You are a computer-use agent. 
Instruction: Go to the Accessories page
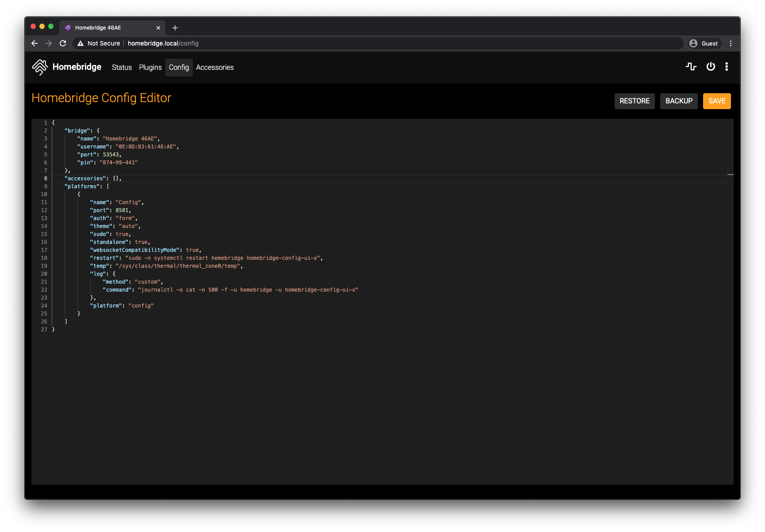tap(215, 67)
